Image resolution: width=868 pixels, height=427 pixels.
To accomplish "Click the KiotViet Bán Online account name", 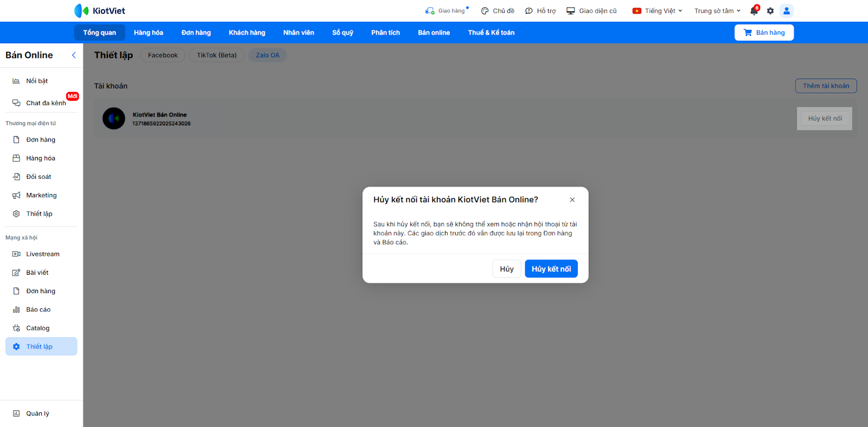I will click(159, 115).
